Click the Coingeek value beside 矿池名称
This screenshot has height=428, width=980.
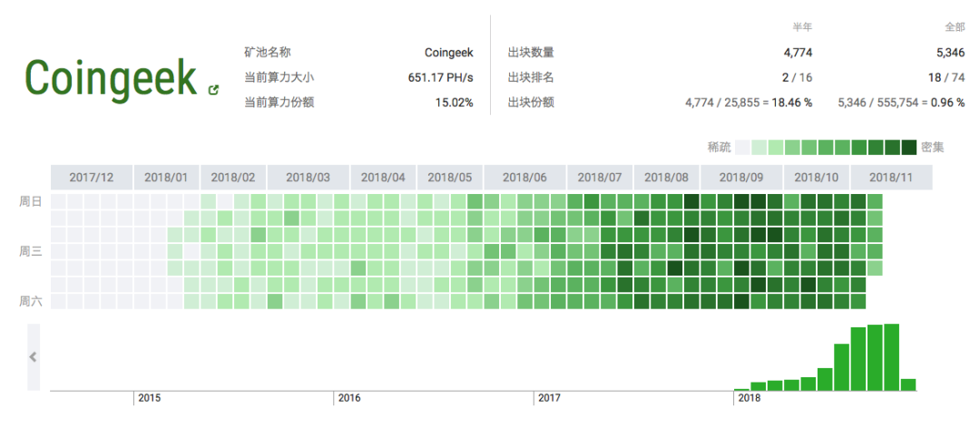[x=449, y=53]
